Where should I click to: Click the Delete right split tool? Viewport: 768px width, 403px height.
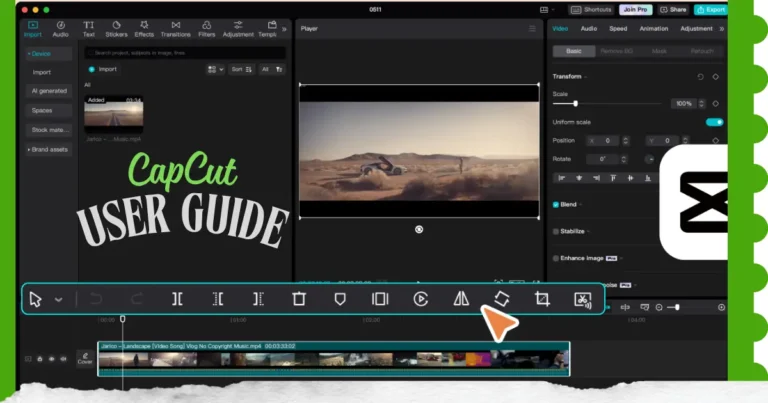point(258,299)
